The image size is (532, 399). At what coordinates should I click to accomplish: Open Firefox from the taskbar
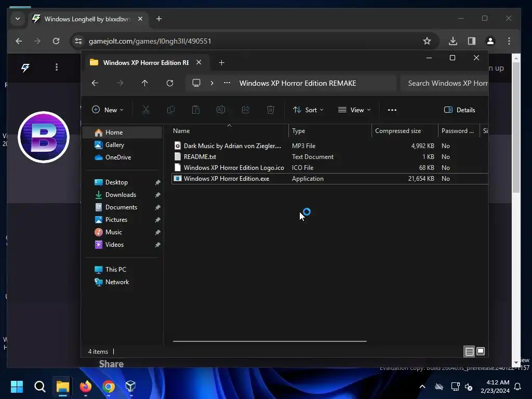point(86,387)
